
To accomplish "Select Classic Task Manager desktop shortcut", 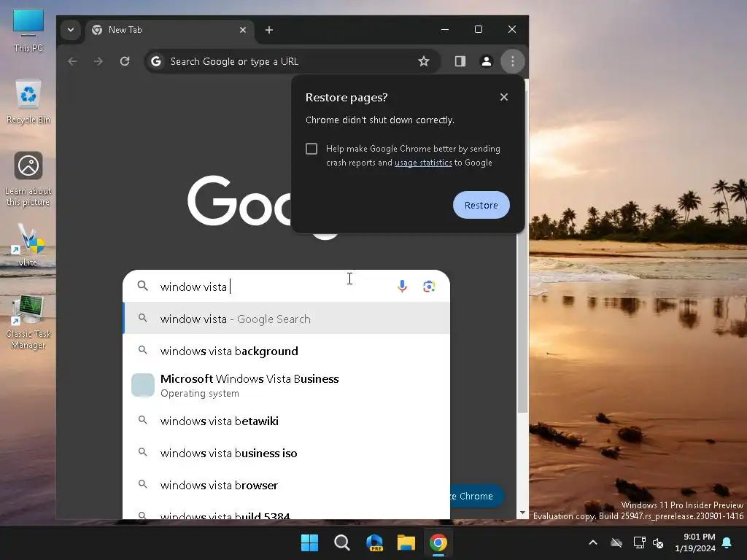I will pos(28,322).
